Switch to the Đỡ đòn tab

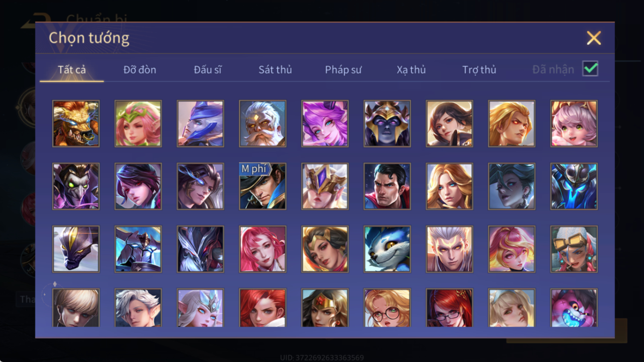140,70
